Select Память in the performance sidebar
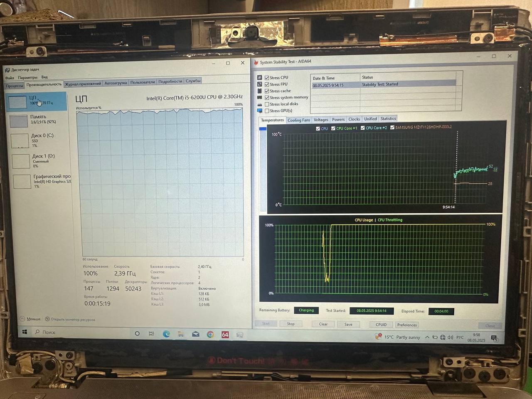 click(x=37, y=119)
